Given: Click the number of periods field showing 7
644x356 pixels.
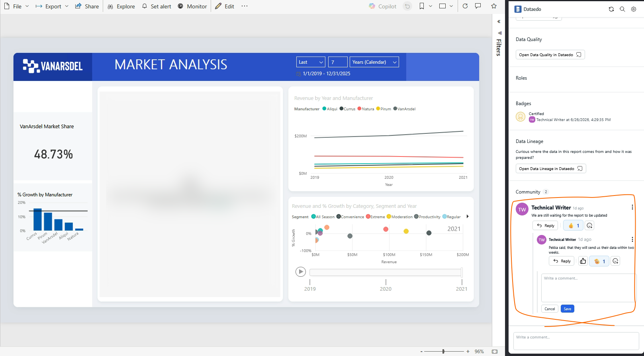Looking at the screenshot, I should (338, 62).
